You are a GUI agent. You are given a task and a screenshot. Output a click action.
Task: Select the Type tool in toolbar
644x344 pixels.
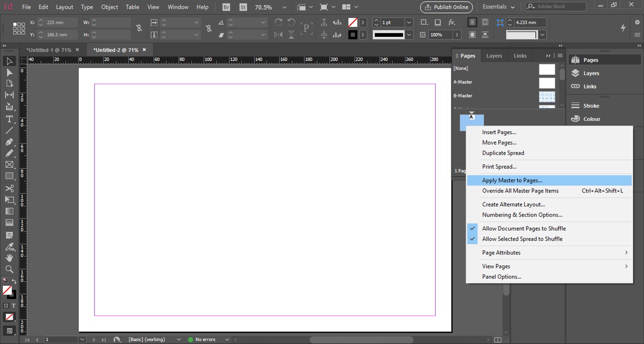tap(9, 119)
